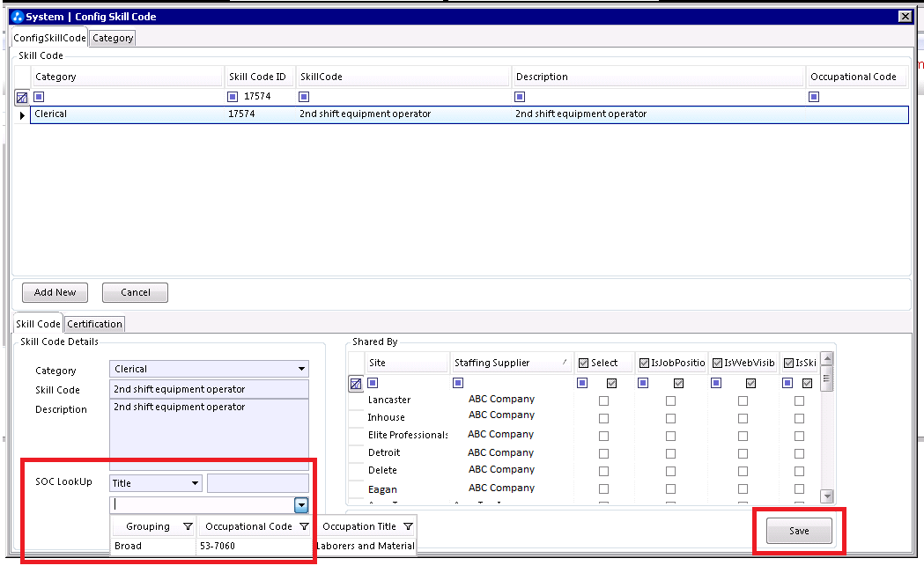
Task: Open the Staffing Supplier filter operator icon
Action: pyautogui.click(x=458, y=383)
